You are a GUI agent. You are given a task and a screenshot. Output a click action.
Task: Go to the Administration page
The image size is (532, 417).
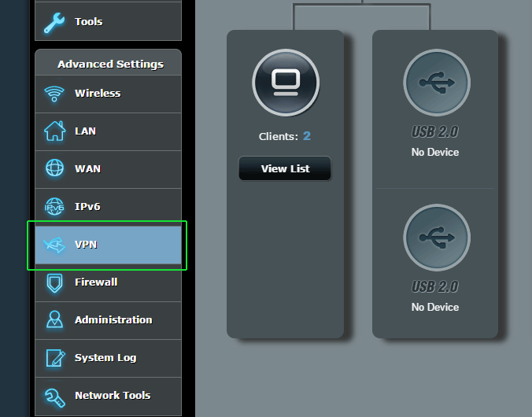pos(109,320)
